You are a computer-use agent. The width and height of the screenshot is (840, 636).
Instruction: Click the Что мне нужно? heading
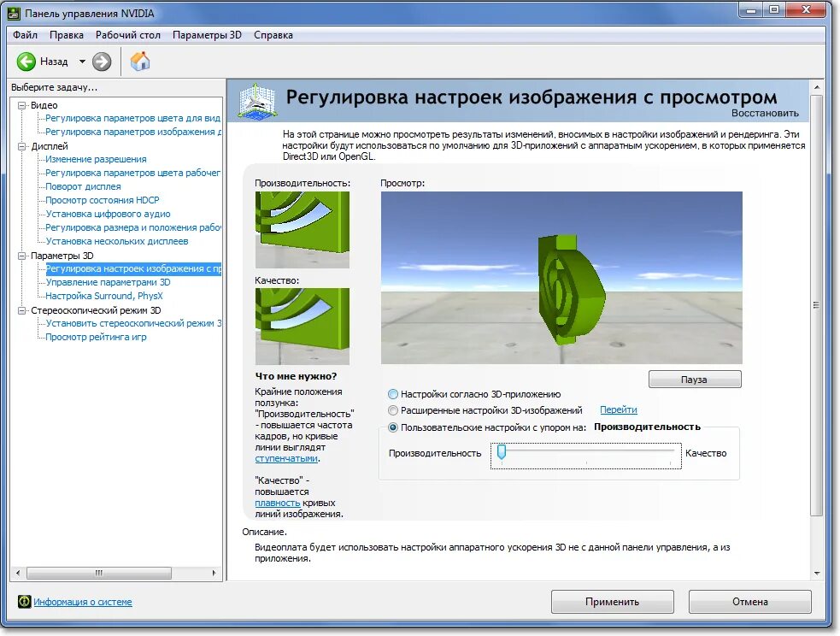296,376
